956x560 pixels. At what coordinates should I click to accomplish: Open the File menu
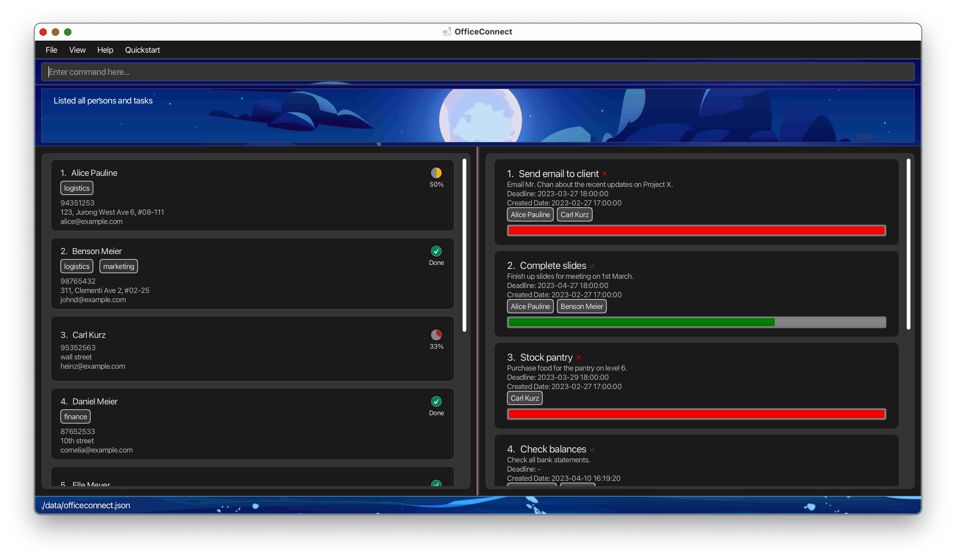pos(51,49)
